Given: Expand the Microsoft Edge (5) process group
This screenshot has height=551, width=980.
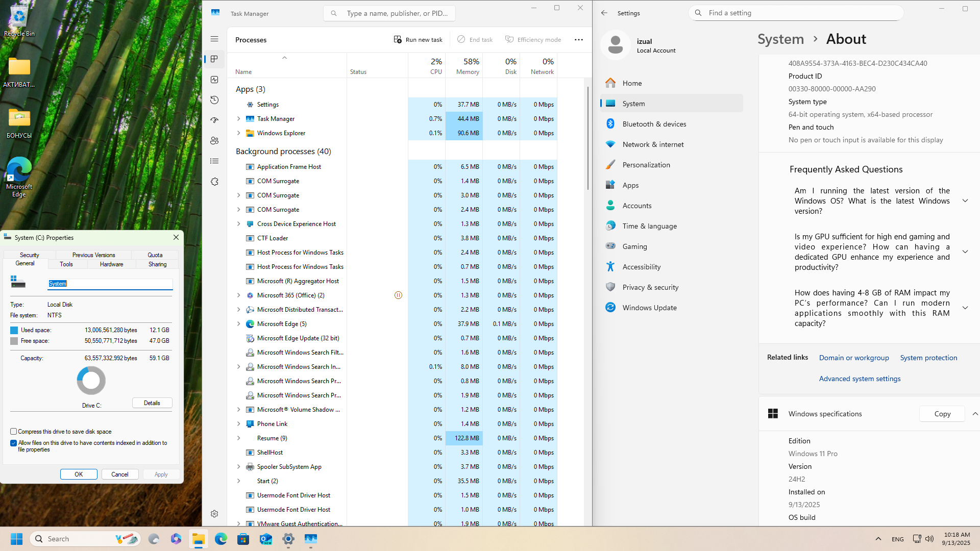Looking at the screenshot, I should tap(238, 324).
